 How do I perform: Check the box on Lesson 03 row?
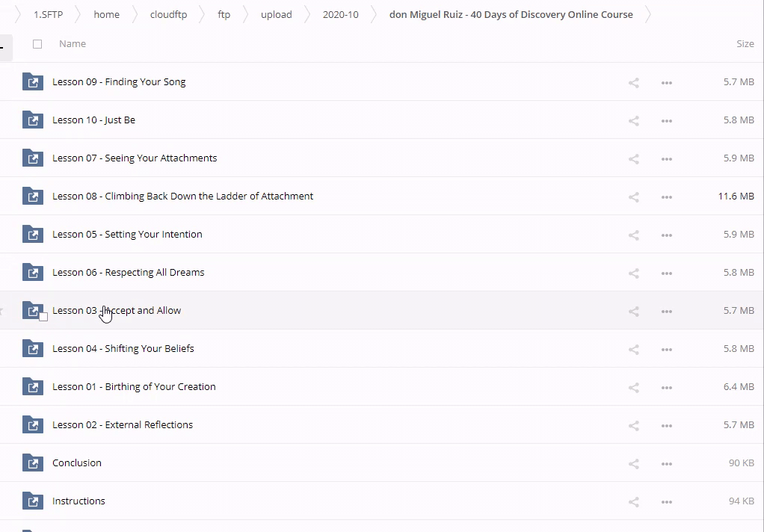(43, 317)
